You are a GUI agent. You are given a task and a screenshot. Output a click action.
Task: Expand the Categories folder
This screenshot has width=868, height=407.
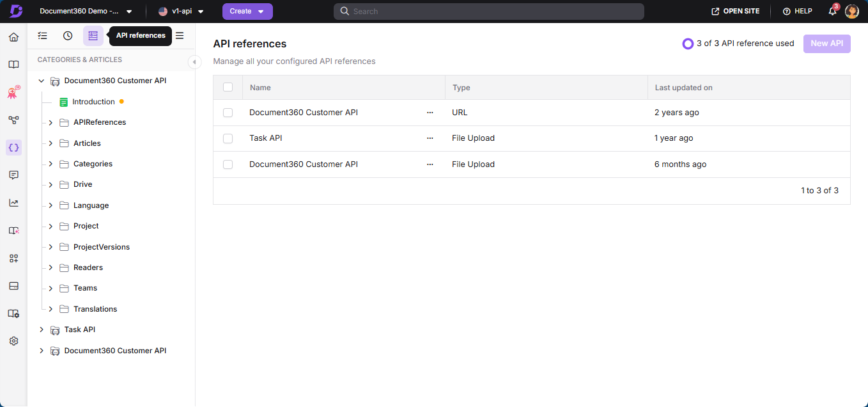[50, 164]
